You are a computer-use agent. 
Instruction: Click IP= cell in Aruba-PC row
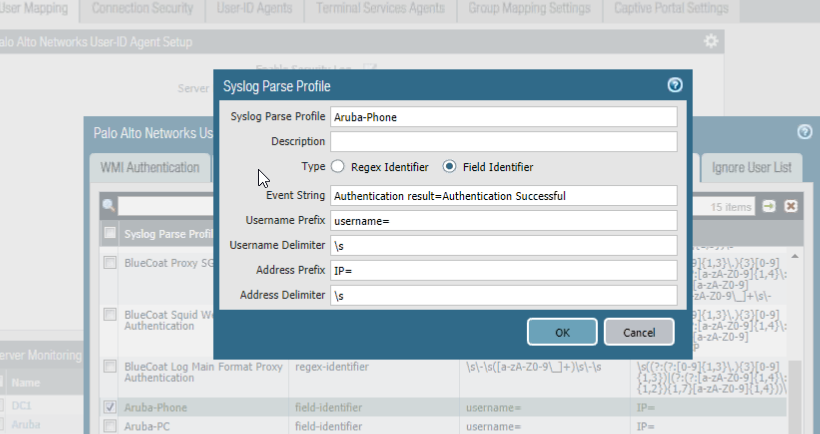(645, 427)
